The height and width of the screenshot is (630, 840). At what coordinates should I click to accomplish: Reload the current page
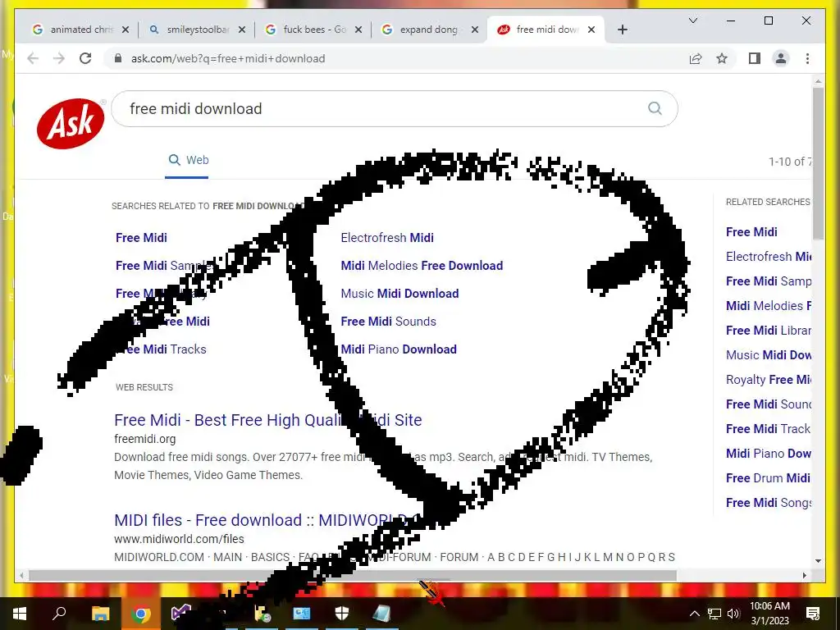pos(85,58)
